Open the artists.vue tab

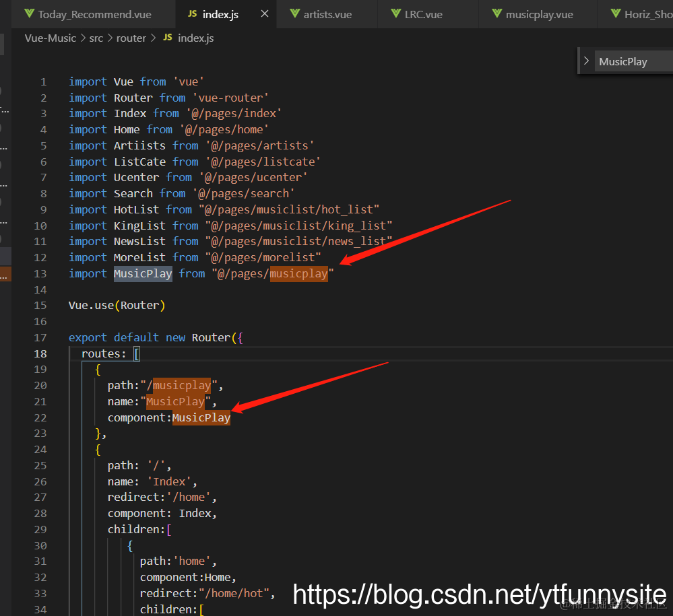[327, 14]
